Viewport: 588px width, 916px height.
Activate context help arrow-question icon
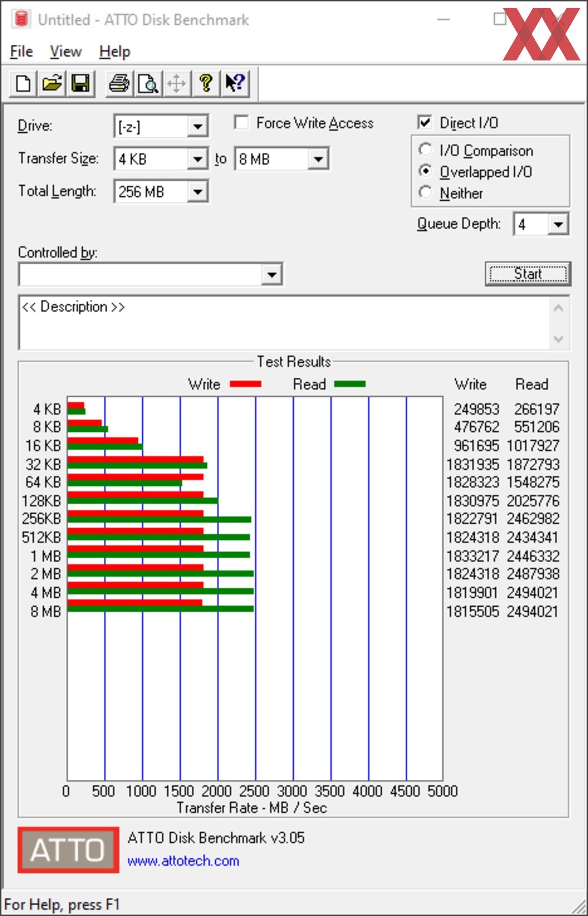[x=235, y=83]
